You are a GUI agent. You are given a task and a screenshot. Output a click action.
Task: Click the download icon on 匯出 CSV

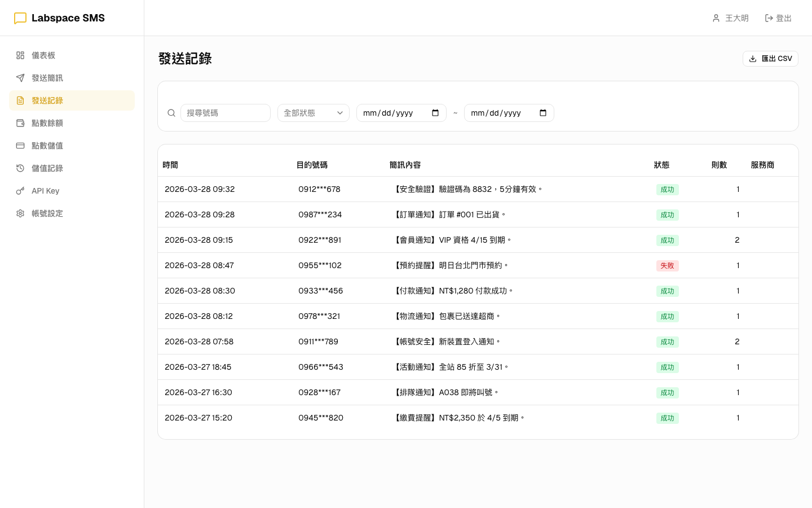753,59
